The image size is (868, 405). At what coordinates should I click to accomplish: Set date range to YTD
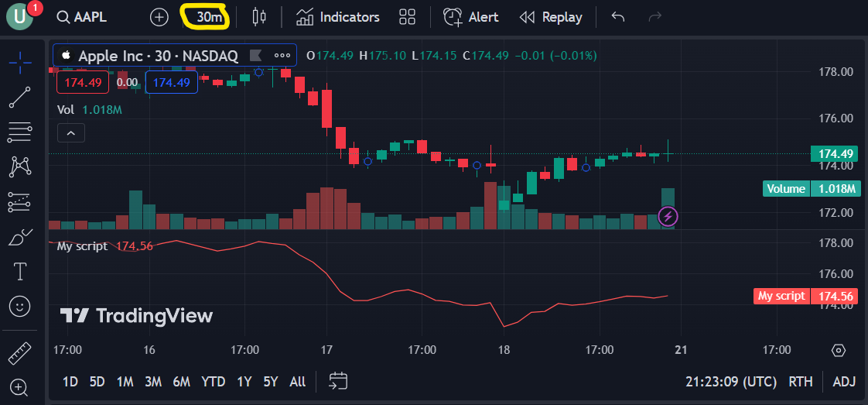(x=213, y=382)
